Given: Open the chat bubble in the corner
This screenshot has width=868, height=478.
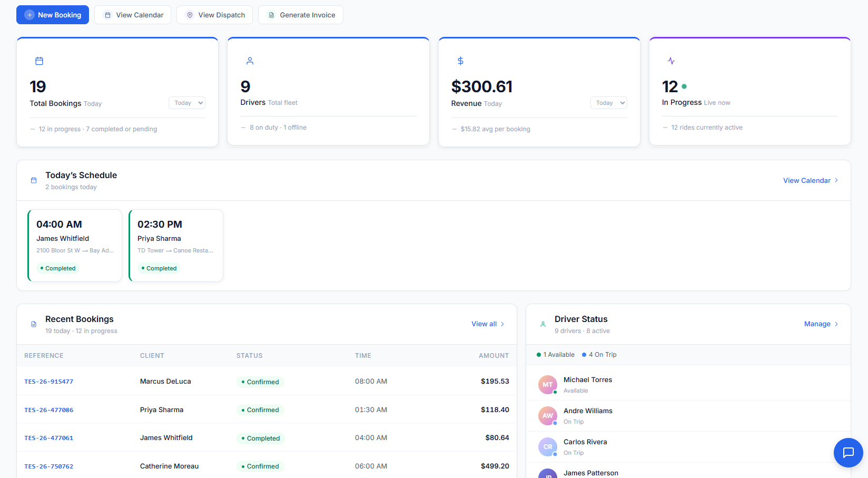Looking at the screenshot, I should pyautogui.click(x=848, y=453).
